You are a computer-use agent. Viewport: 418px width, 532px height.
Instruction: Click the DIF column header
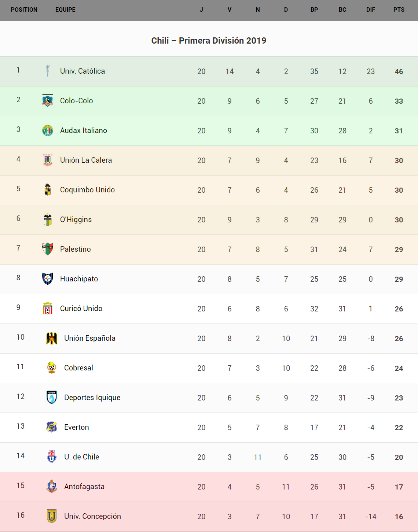pyautogui.click(x=370, y=10)
